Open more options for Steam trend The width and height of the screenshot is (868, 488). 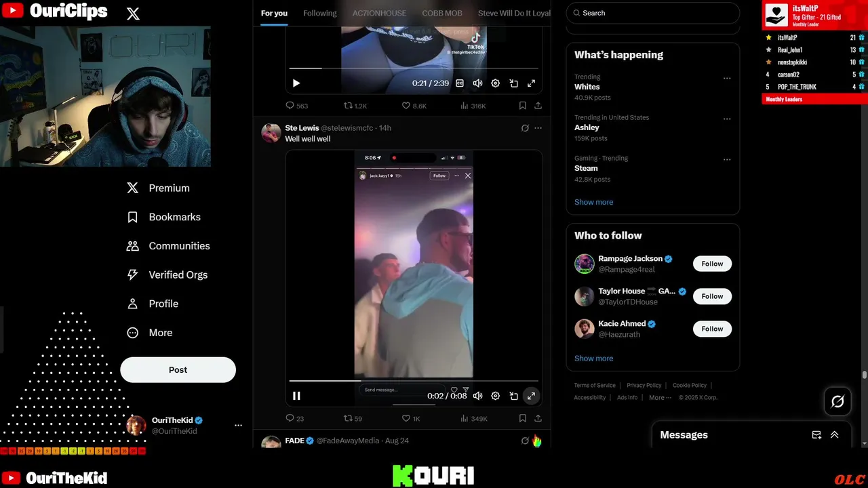click(727, 159)
